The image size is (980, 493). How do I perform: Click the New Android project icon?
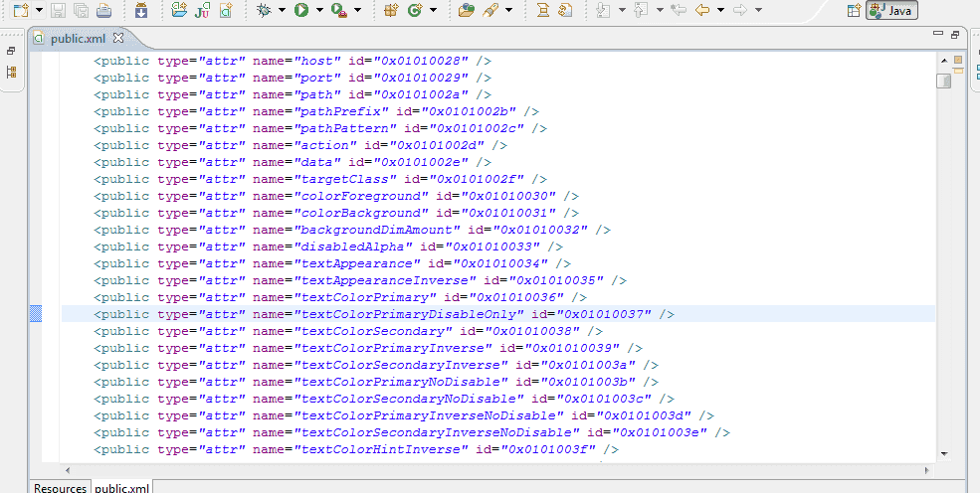tap(179, 10)
